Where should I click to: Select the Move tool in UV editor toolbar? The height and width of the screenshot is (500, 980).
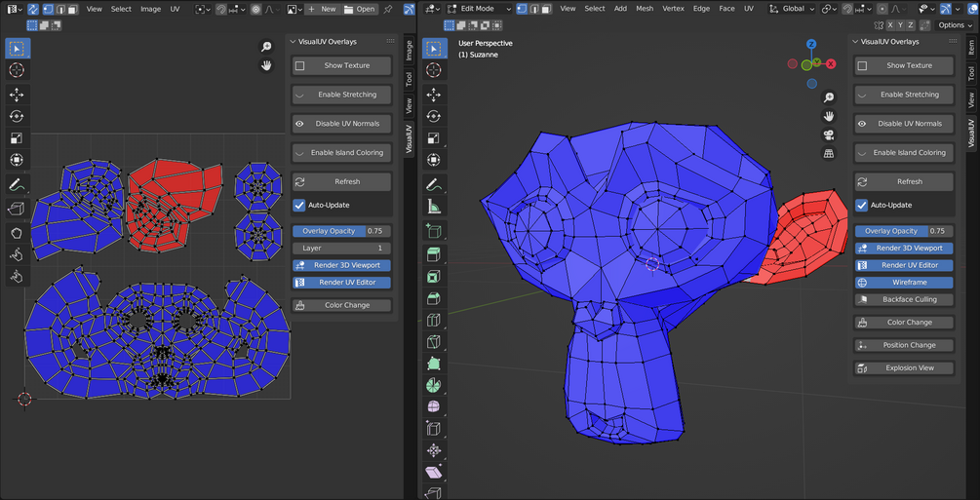[x=17, y=95]
